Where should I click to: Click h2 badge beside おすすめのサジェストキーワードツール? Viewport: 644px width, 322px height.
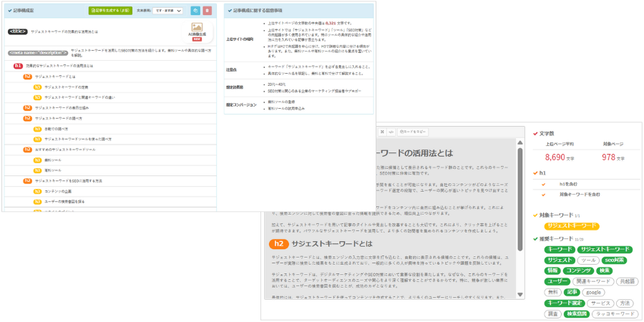click(27, 150)
